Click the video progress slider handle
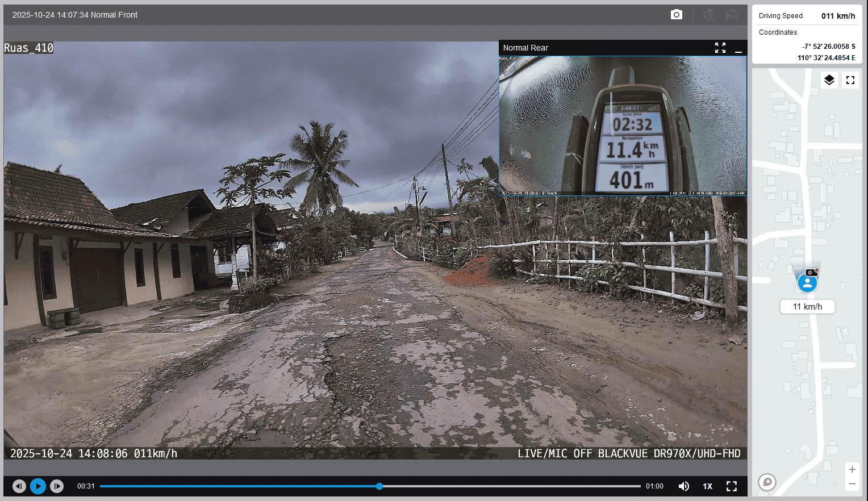The image size is (868, 501). 379,486
